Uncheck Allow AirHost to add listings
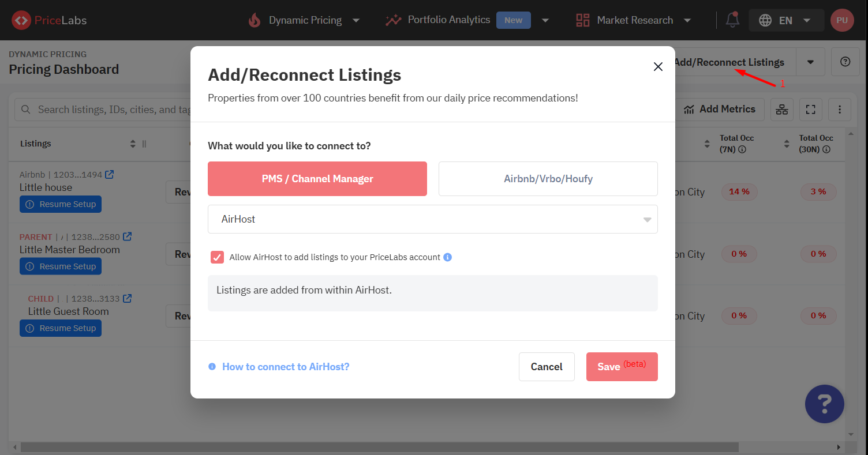 tap(218, 257)
